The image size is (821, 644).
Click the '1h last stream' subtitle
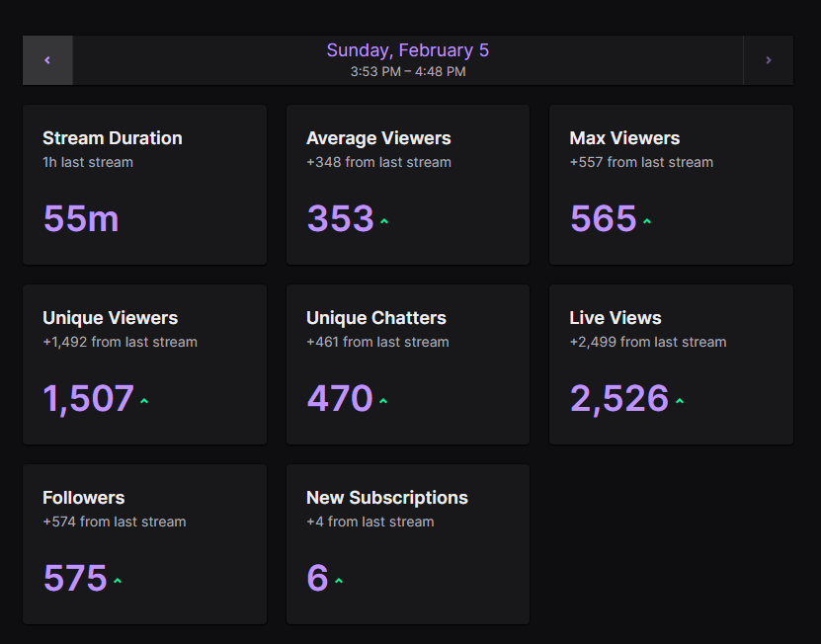[88, 162]
